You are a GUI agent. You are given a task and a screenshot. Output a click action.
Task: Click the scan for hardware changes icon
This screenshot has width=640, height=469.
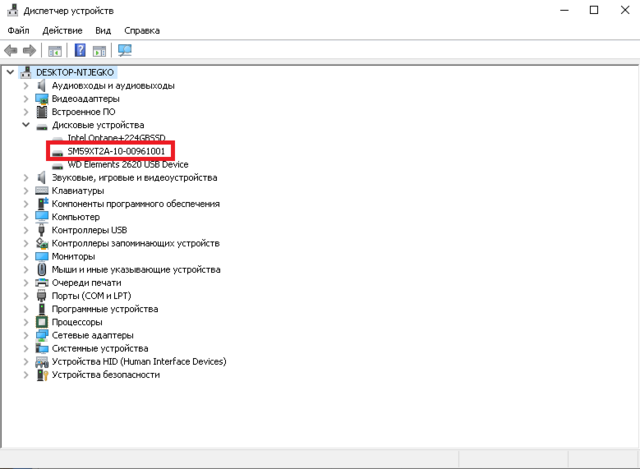(125, 50)
